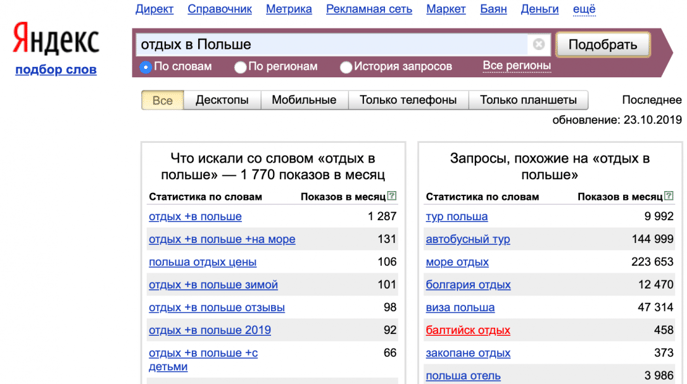Click the value '223 653' impressions
The width and height of the screenshot is (687, 384).
[x=652, y=262]
